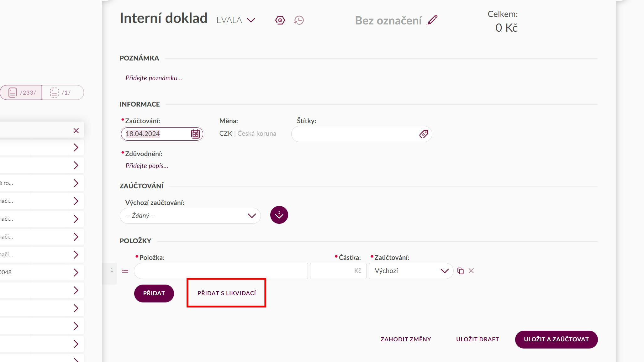
Task: Apply default posting with round arrow button
Action: (x=279, y=215)
